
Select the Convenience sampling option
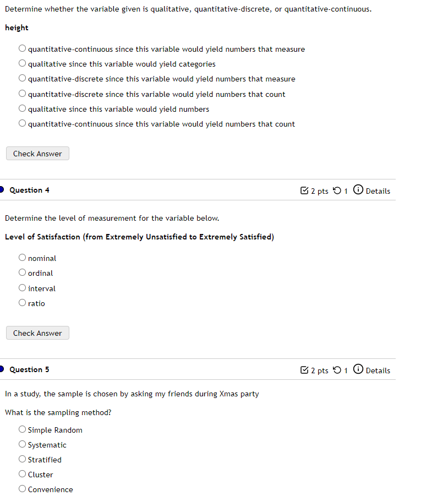coord(22,488)
